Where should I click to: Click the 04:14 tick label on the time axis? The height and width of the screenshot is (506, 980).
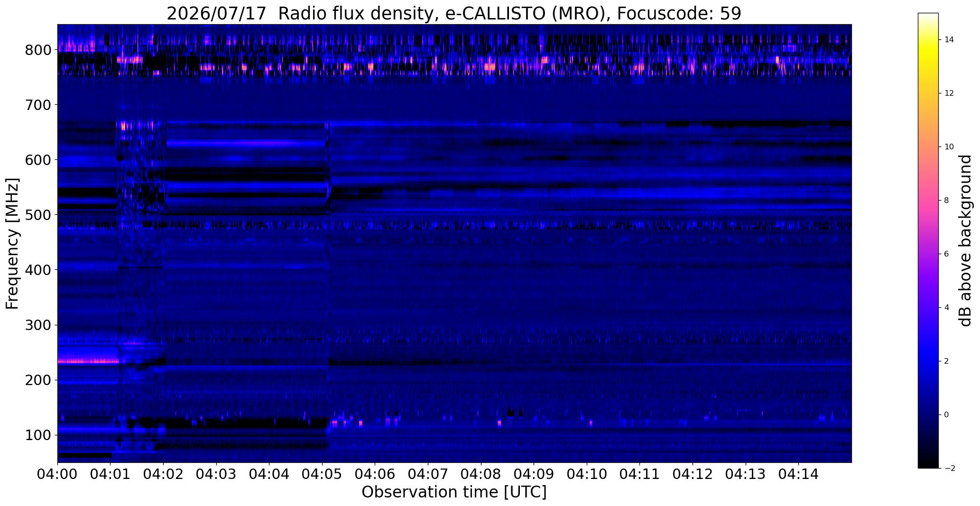(x=798, y=474)
